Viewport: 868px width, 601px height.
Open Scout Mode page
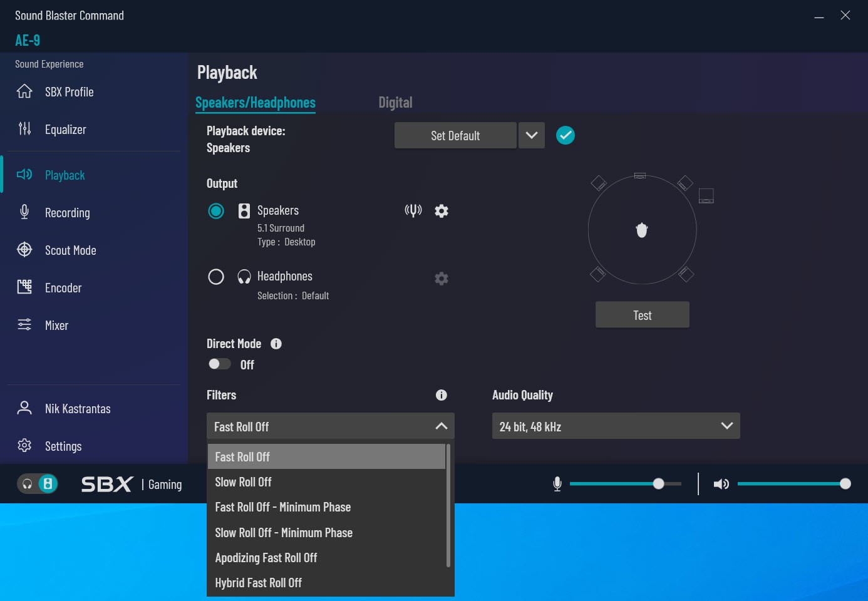point(71,250)
